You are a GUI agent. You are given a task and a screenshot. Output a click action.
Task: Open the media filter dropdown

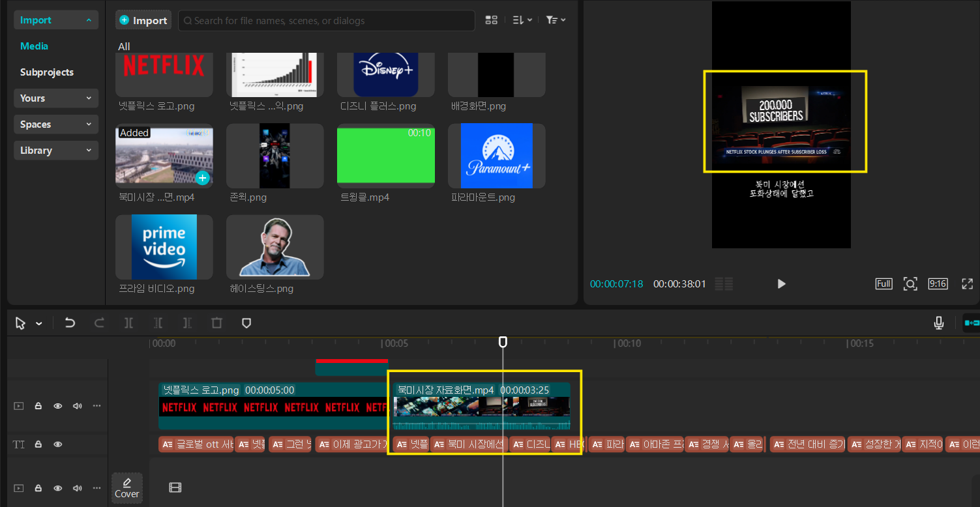click(x=556, y=20)
